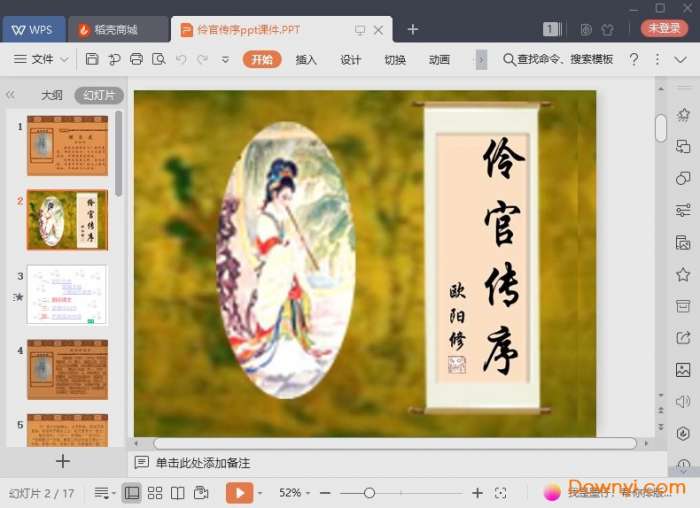Click the 未登录 login button
700x508 pixels.
click(x=664, y=28)
